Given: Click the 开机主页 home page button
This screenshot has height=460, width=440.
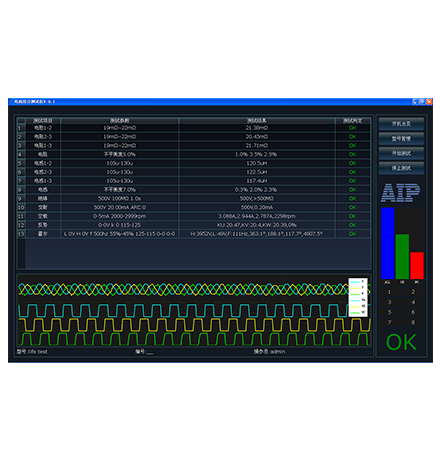Looking at the screenshot, I should [401, 124].
